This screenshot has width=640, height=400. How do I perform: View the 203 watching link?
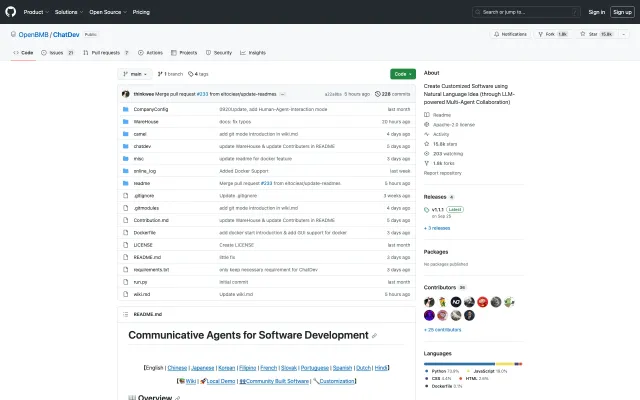coord(444,153)
